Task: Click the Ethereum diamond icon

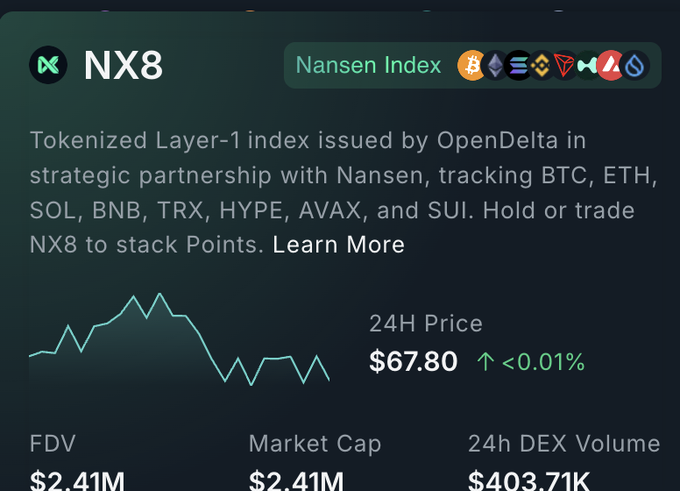Action: point(495,66)
